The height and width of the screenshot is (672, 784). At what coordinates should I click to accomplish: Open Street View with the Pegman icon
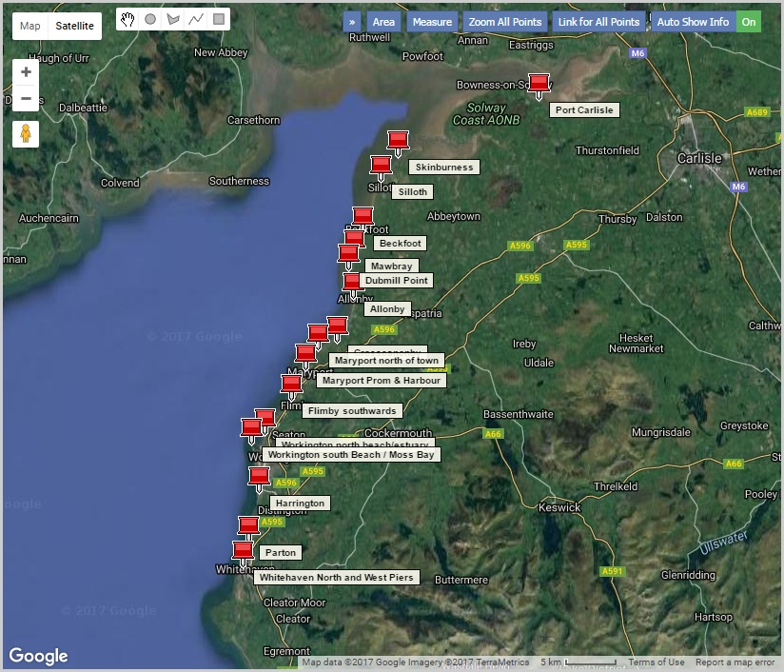click(26, 133)
